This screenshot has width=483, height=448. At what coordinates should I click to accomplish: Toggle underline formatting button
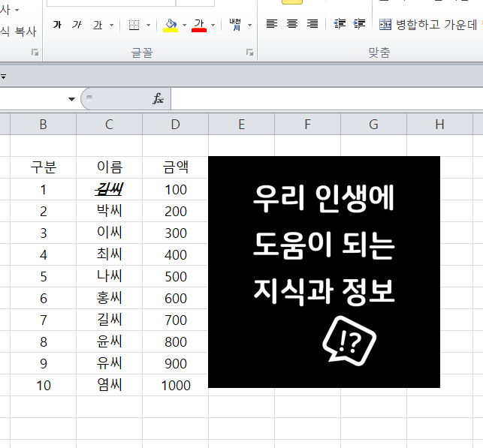98,25
